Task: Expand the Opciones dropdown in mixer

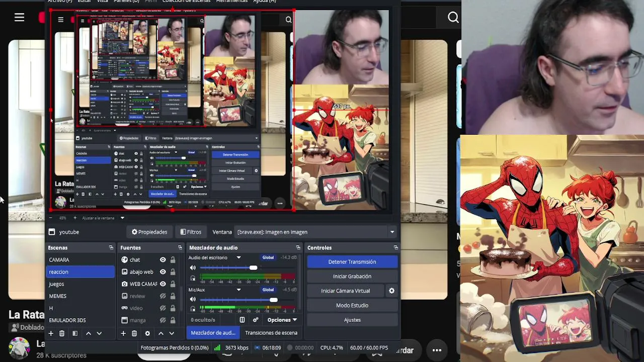Action: pos(282,320)
